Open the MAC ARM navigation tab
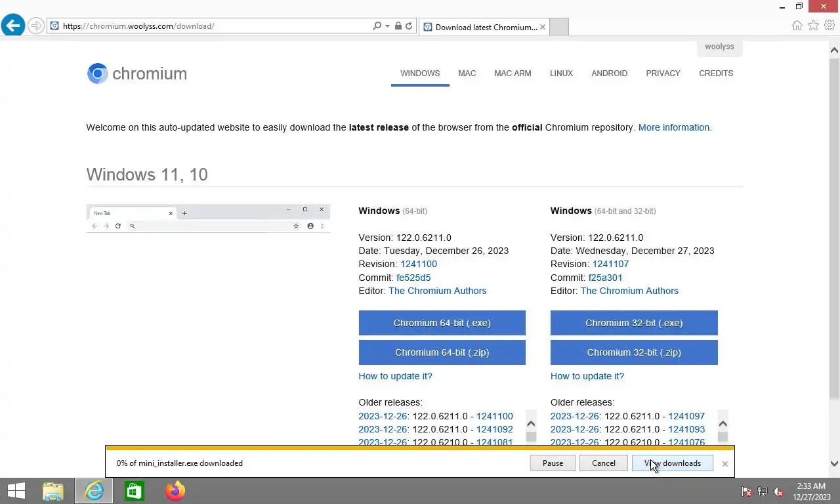 (513, 73)
